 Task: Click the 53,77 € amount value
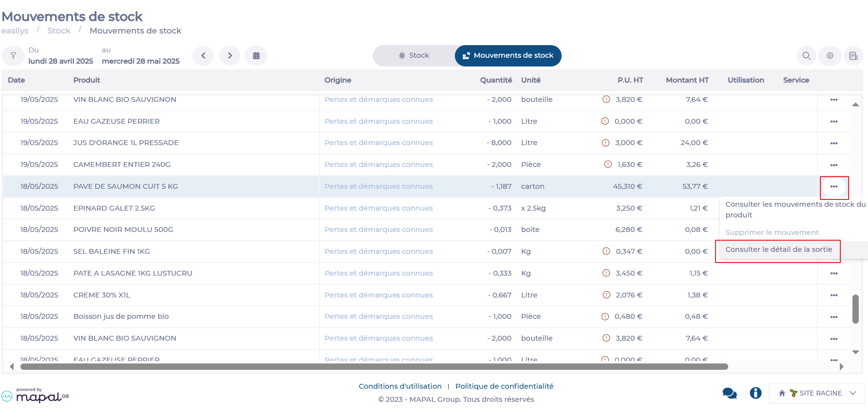tap(695, 186)
